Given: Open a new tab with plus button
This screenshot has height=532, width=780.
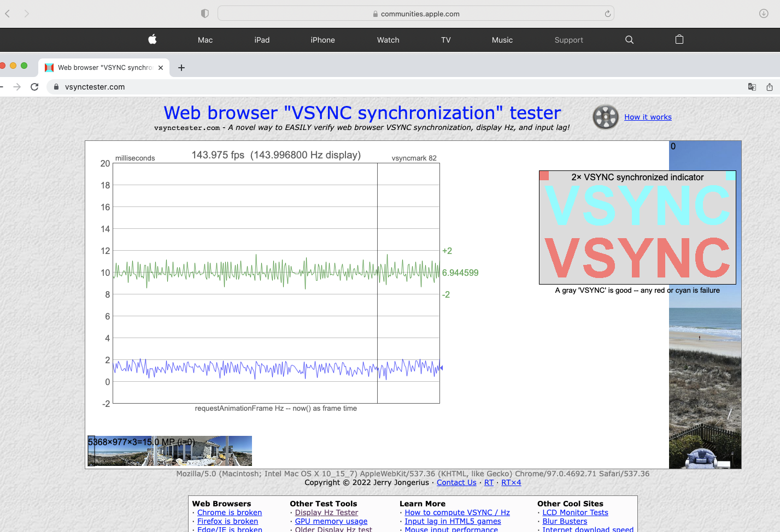Looking at the screenshot, I should point(181,68).
